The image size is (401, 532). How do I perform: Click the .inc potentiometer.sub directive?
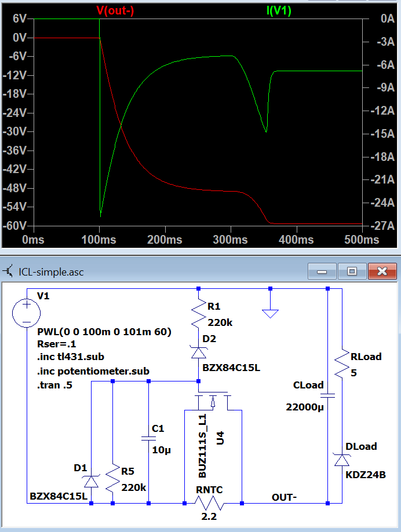click(93, 371)
